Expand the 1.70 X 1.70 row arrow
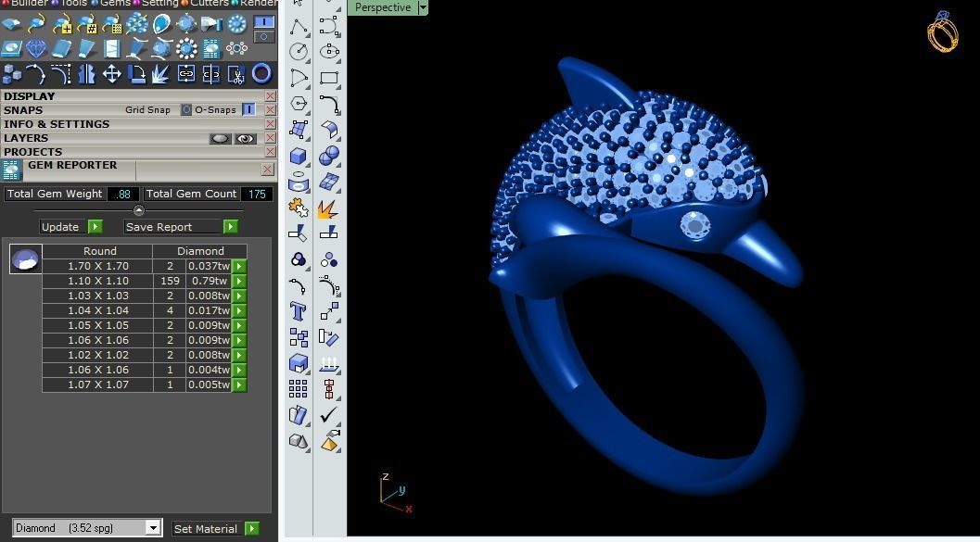This screenshot has width=980, height=542. click(239, 266)
